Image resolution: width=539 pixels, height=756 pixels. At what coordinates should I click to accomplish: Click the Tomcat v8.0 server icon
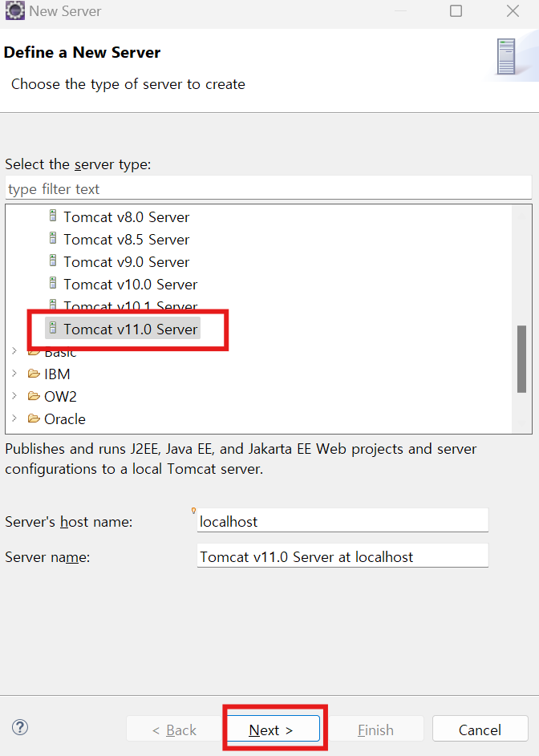click(53, 216)
